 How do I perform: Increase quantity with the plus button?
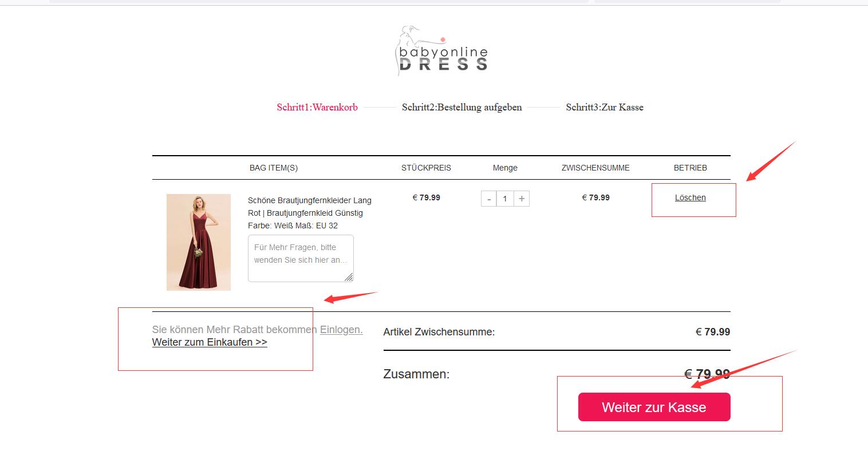pyautogui.click(x=522, y=199)
